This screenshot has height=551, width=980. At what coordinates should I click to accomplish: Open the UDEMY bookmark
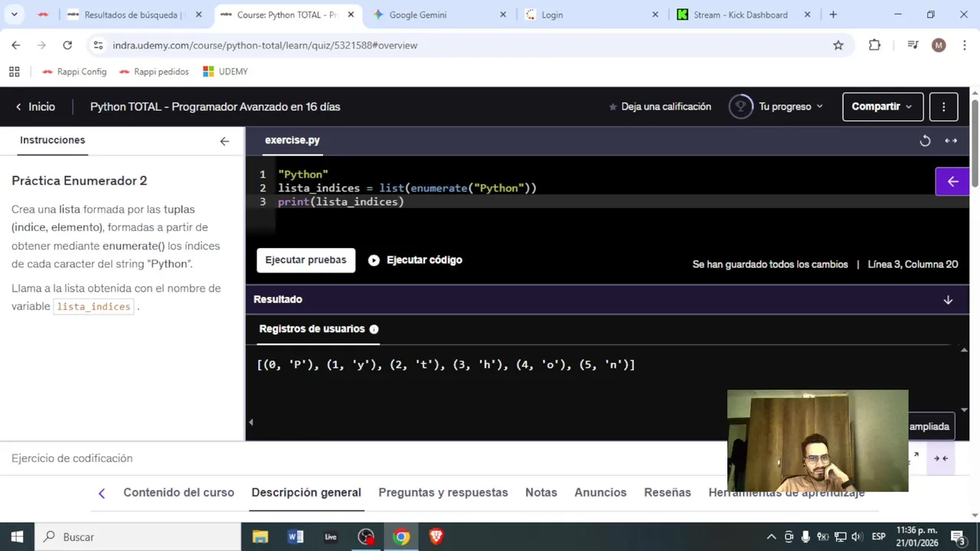click(x=225, y=72)
